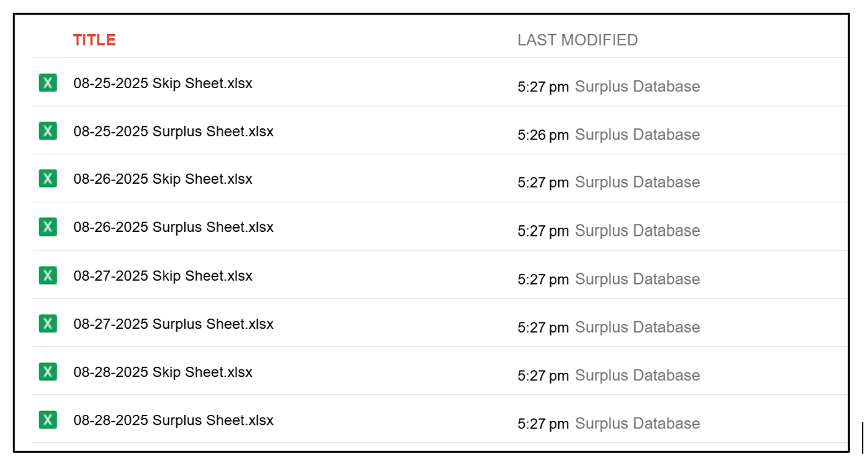Click the Excel icon for 08-27-2025 Skip Sheet
Screen dimensions: 868x465
tap(47, 275)
